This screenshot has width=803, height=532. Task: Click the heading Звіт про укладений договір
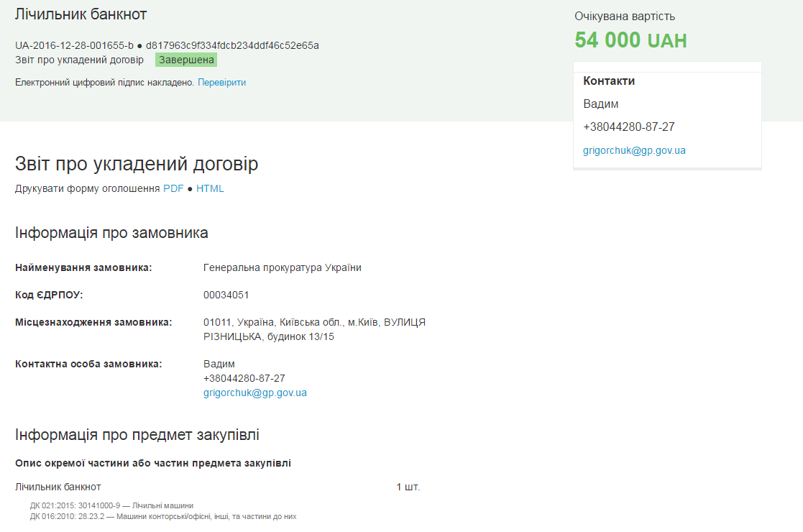pos(137,164)
